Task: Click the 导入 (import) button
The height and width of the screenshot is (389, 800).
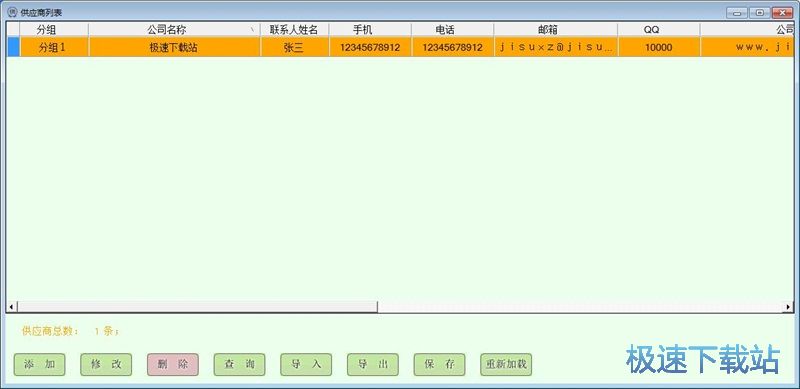Action: tap(306, 364)
